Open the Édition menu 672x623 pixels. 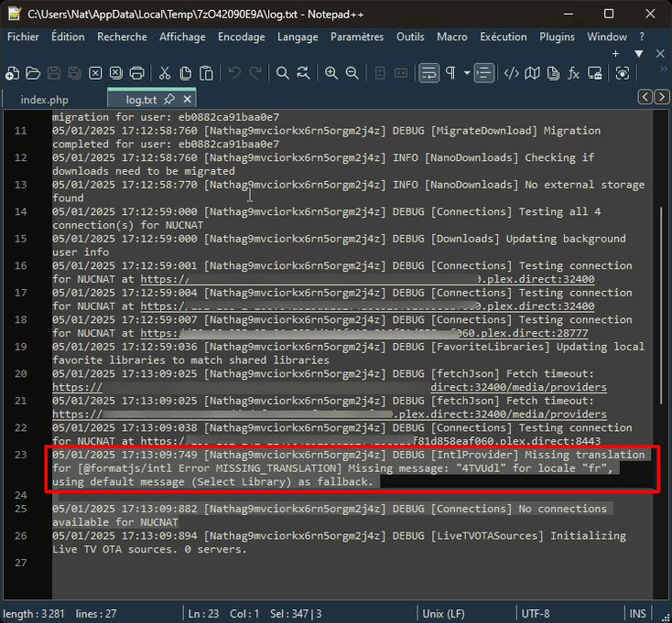[x=68, y=37]
